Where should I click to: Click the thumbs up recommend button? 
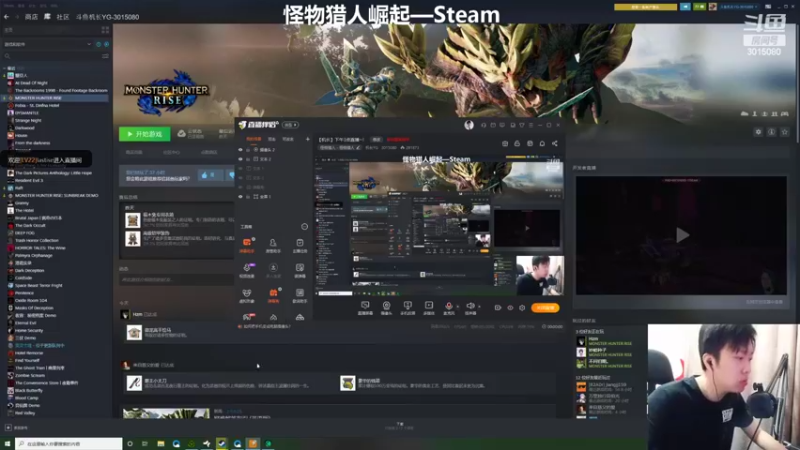tap(210, 175)
